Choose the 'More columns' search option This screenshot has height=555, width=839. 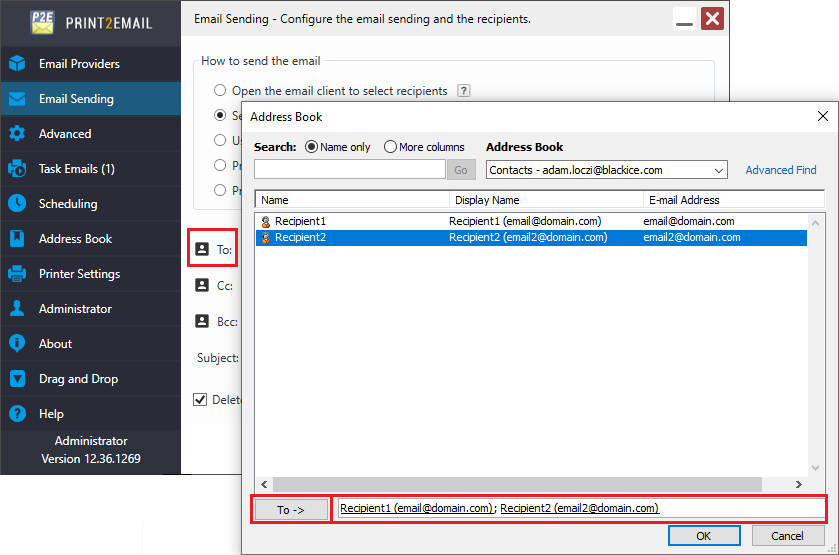coord(390,147)
